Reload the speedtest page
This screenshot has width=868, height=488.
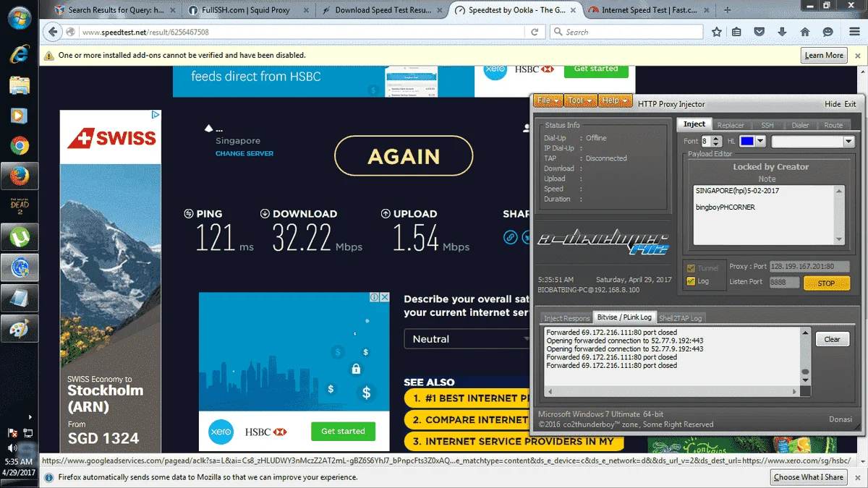click(x=535, y=32)
